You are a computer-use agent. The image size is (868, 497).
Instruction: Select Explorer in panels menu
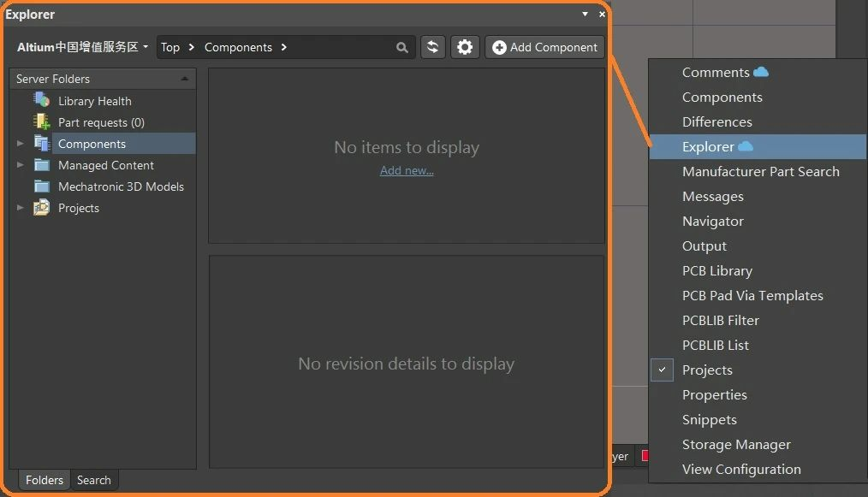click(758, 146)
